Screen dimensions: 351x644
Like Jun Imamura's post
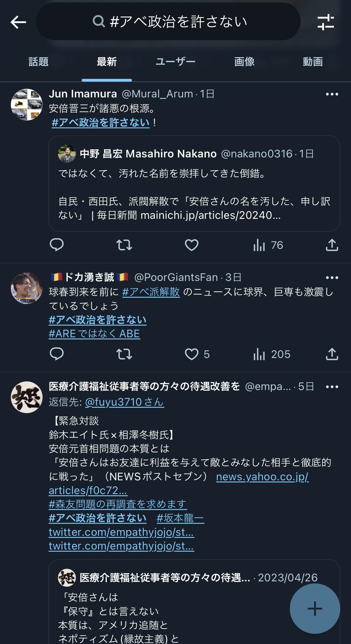192,245
